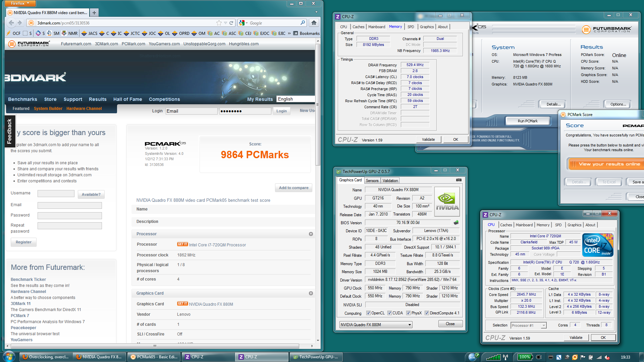Open a new tab with plus button

tap(94, 13)
